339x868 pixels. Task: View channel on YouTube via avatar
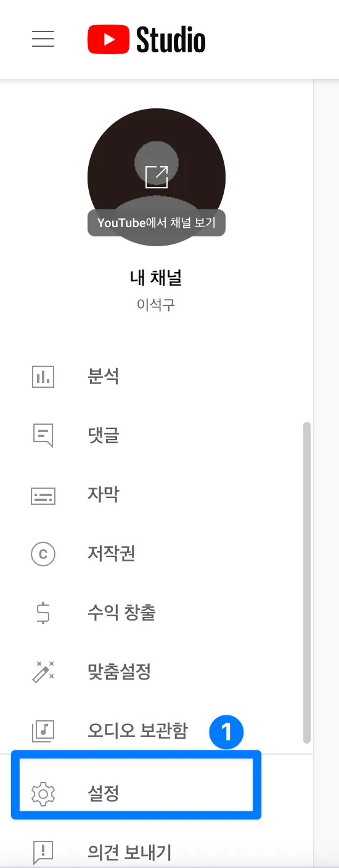(x=157, y=177)
